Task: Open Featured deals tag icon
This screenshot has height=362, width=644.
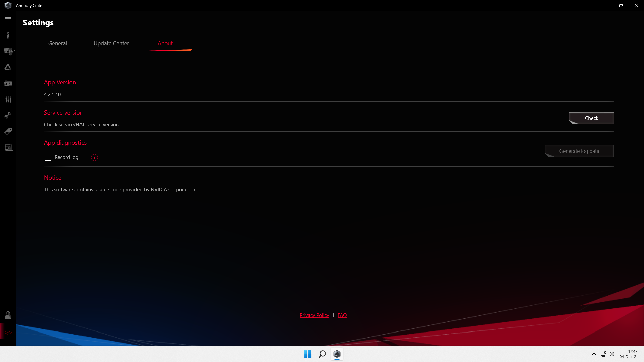Action: [x=8, y=131]
